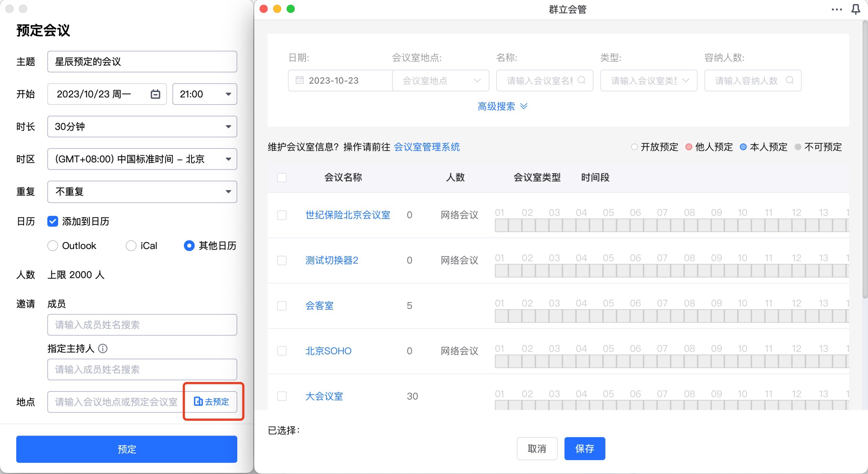Select the Outlook calendar radio button
The height and width of the screenshot is (474, 868).
tap(53, 246)
